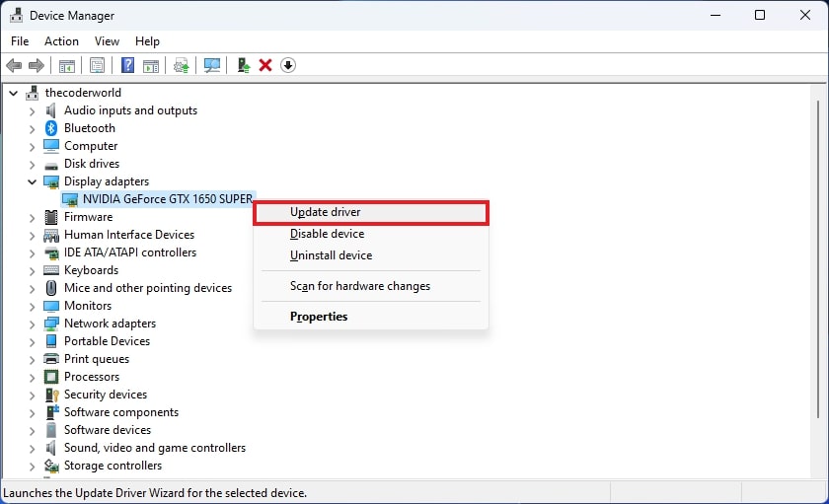Collapse the Display adapters category

pos(32,181)
